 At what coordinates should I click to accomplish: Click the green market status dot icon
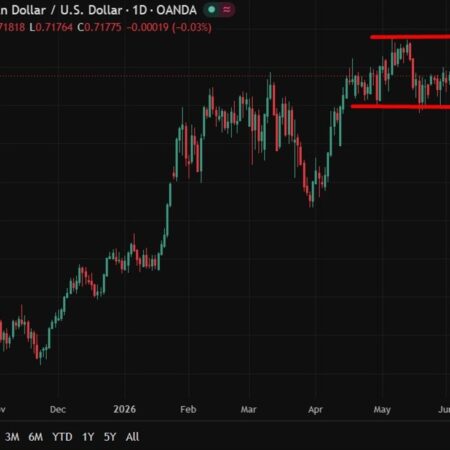tap(211, 10)
